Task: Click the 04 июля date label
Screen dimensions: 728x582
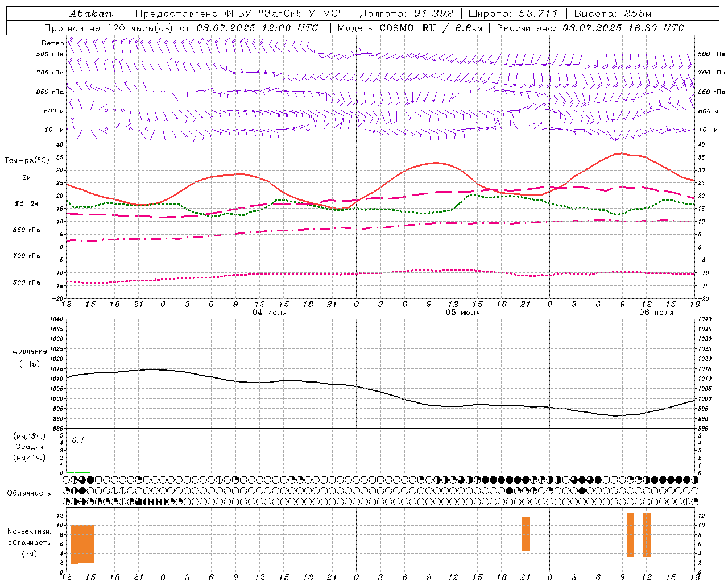Action: [270, 313]
